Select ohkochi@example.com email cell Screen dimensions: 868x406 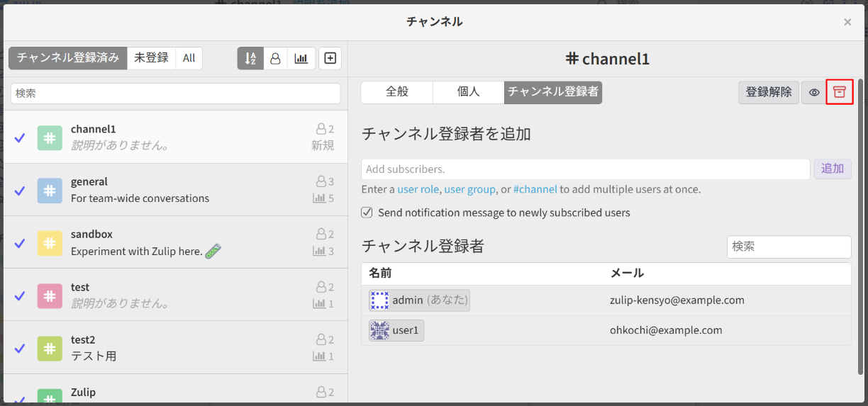click(x=666, y=330)
